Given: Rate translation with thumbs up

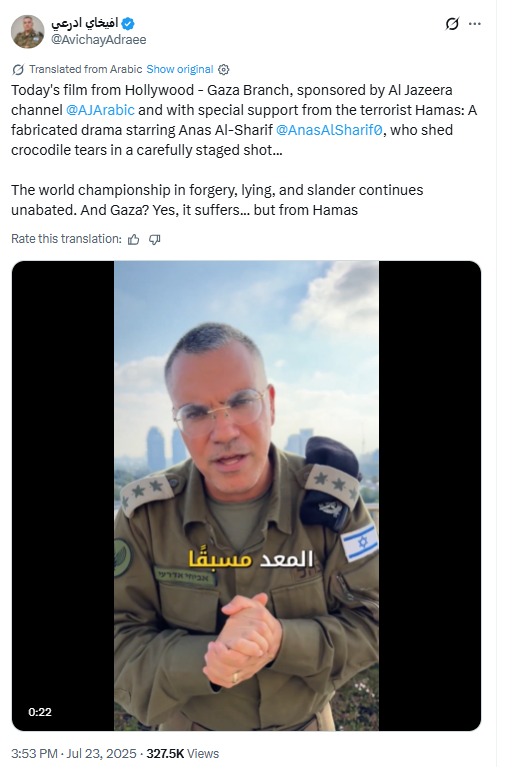Looking at the screenshot, I should 133,239.
